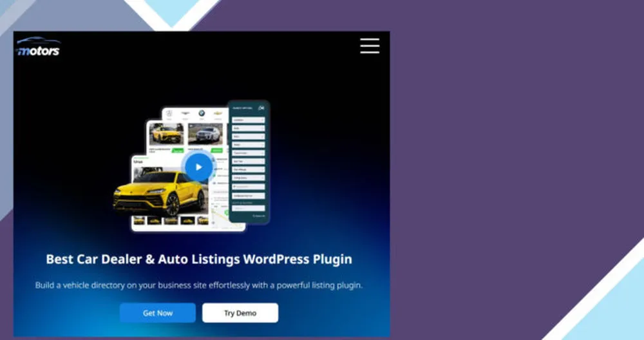The width and height of the screenshot is (644, 340).
Task: Click the car icon atop search panel
Action: (x=261, y=108)
